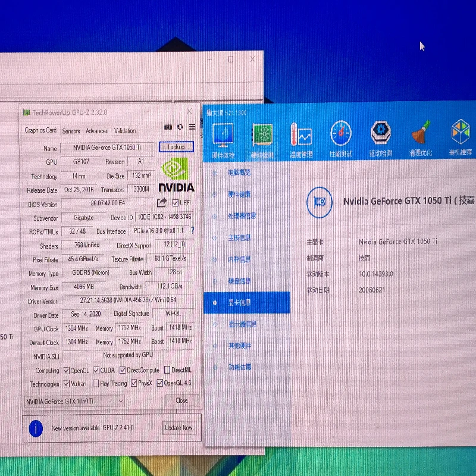Toggle the CUDA checkbox
476x476 pixels.
[x=96, y=370]
